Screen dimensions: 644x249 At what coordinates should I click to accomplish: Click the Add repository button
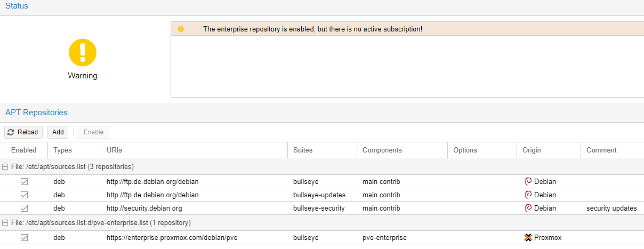point(58,132)
